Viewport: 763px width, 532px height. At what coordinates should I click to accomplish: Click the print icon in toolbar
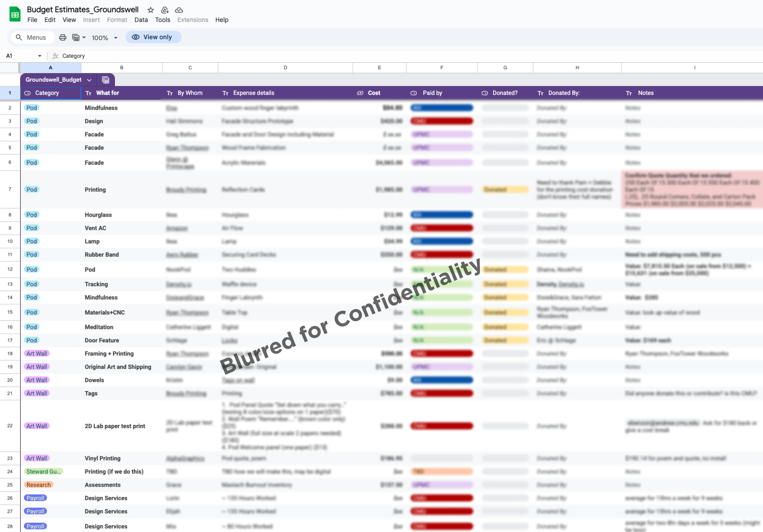pos(63,37)
